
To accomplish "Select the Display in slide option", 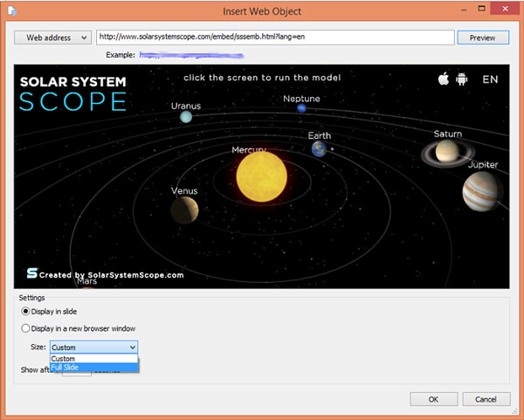I will 26,313.
